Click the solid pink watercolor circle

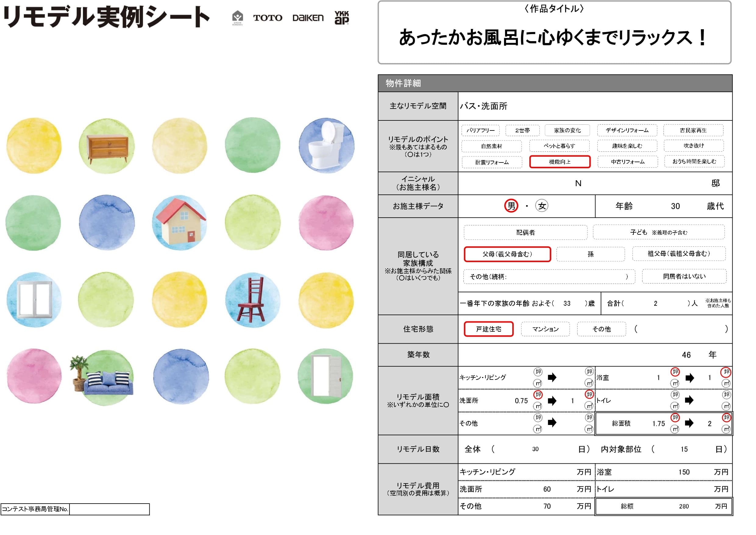point(326,223)
